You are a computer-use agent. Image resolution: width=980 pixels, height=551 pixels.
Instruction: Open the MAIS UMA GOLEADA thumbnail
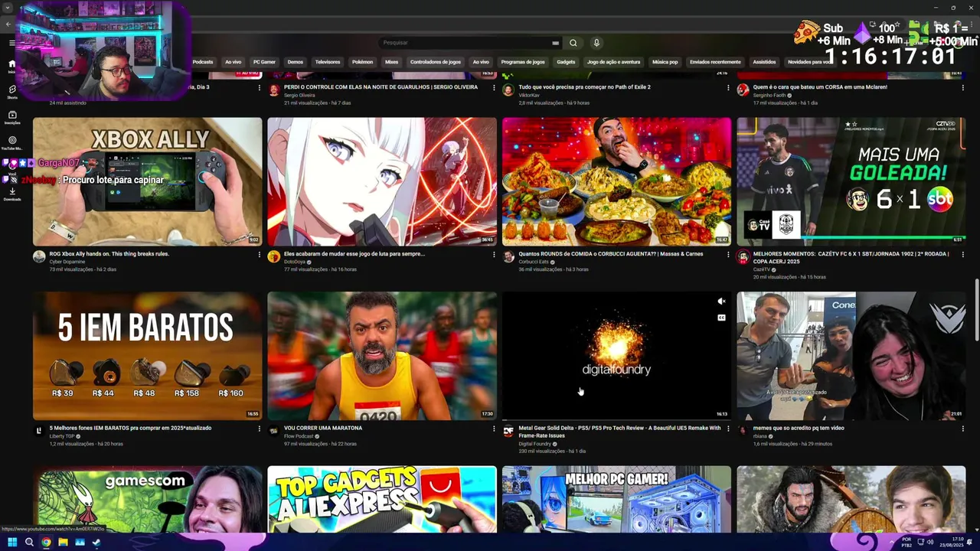click(x=851, y=181)
